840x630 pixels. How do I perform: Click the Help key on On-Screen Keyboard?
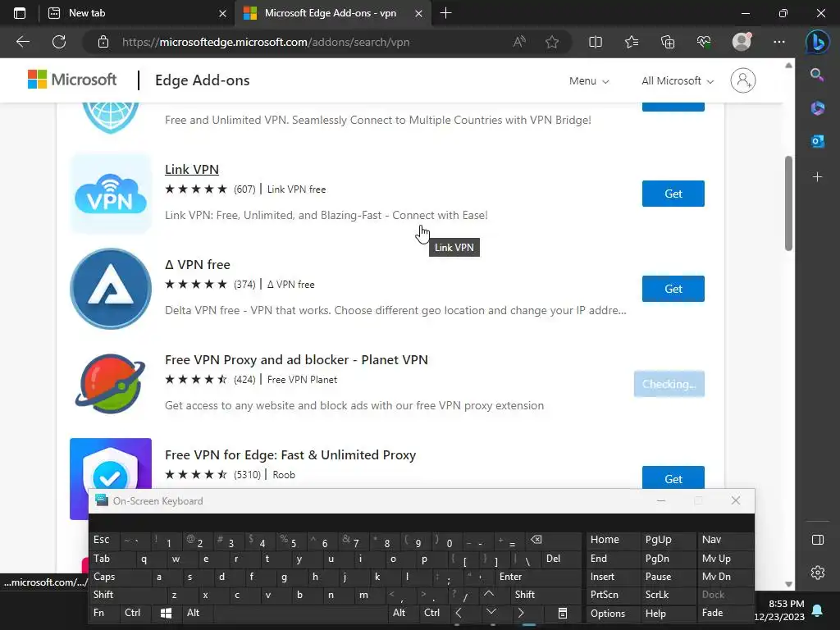[x=668, y=613]
